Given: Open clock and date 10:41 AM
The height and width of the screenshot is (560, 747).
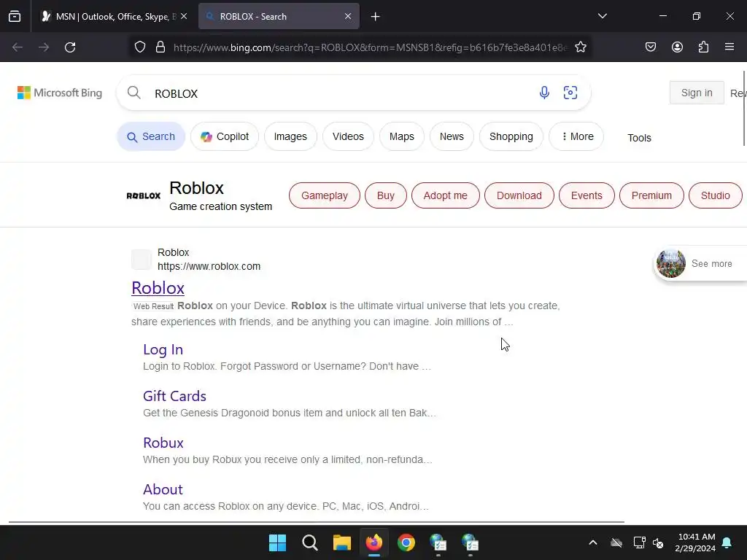Looking at the screenshot, I should tap(694, 542).
